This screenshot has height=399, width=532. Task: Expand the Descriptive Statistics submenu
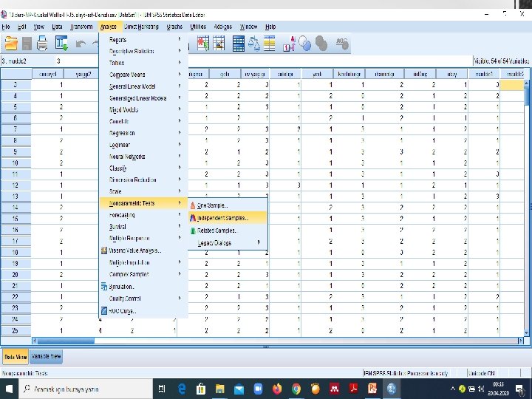143,51
